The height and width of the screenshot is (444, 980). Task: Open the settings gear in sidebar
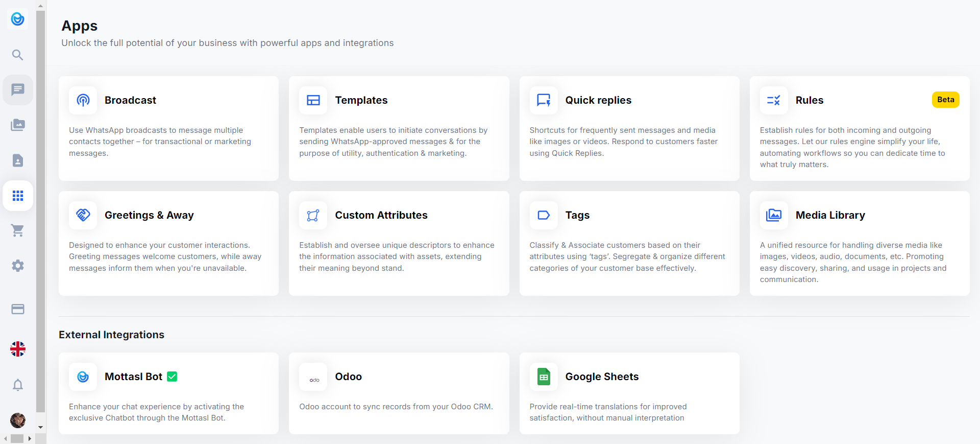click(x=18, y=266)
